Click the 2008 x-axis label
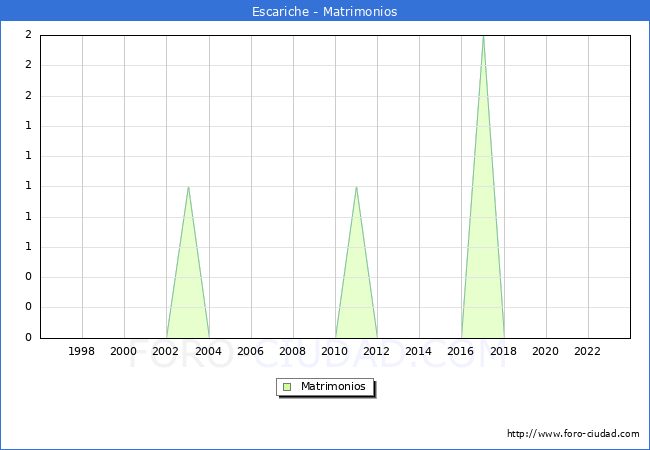The image size is (650, 450). (x=293, y=351)
